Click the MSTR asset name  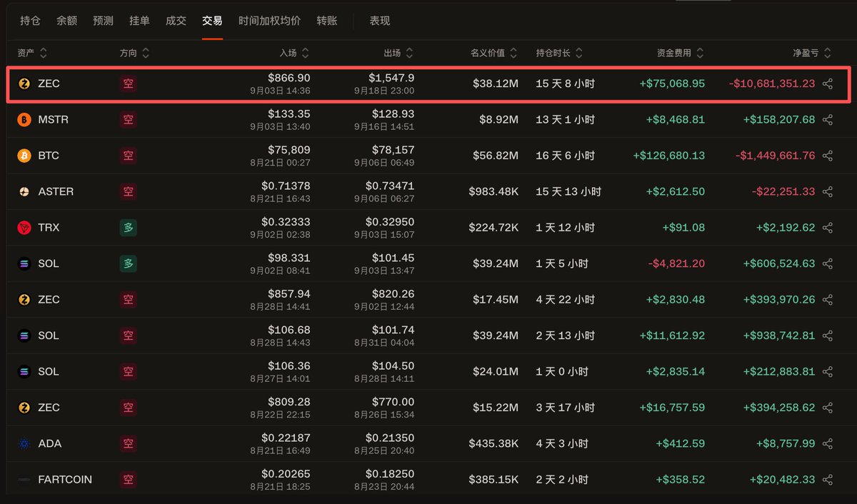[54, 119]
